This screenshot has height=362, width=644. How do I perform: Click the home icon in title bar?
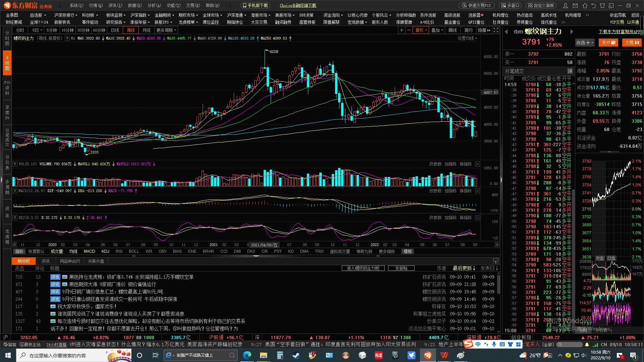(585, 5)
